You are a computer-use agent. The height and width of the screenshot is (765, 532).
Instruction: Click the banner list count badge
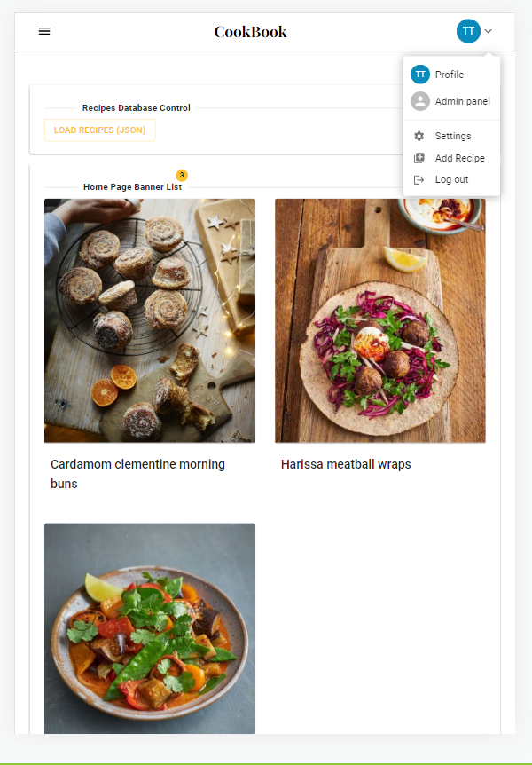181,175
